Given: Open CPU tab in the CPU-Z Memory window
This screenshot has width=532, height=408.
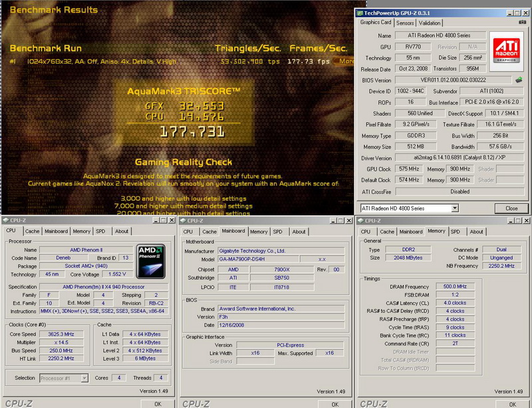Looking at the screenshot, I should pos(365,232).
